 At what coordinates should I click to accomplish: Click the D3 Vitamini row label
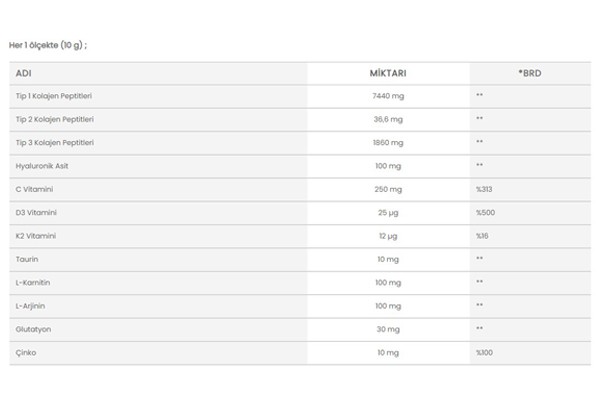coord(37,212)
